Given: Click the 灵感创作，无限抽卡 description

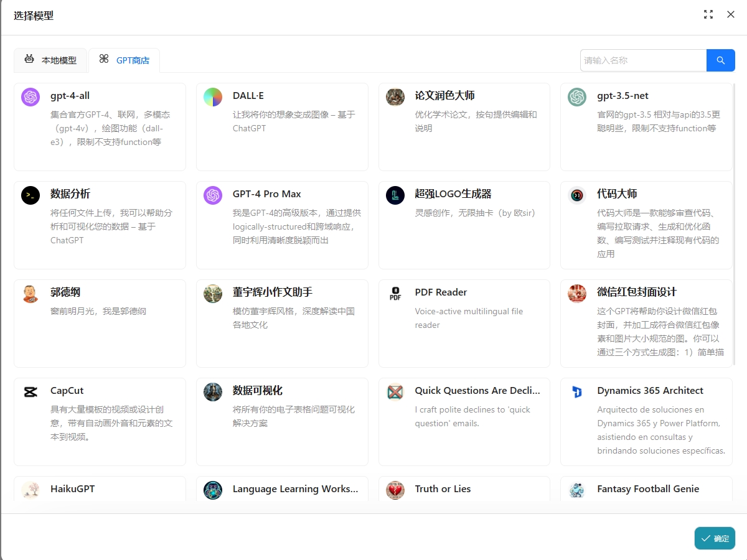Looking at the screenshot, I should pyautogui.click(x=476, y=213).
